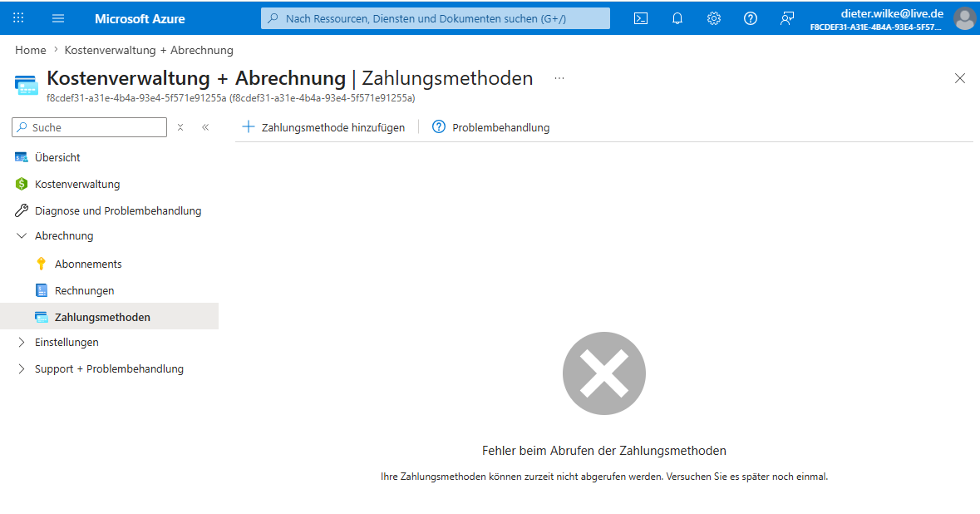Click the billing account ID subtitle text
The image size is (980, 514).
[230, 98]
